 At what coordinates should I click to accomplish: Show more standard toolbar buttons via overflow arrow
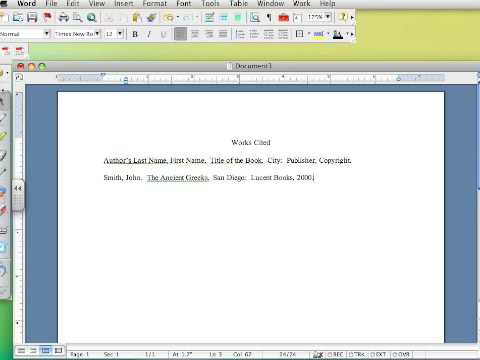pyautogui.click(x=352, y=17)
